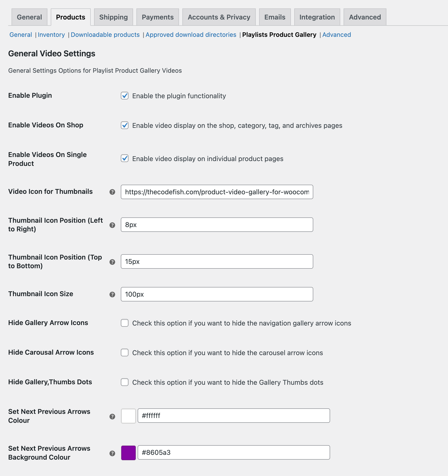Open the white arrows colour picker swatch
This screenshot has height=476, width=448.
[128, 416]
